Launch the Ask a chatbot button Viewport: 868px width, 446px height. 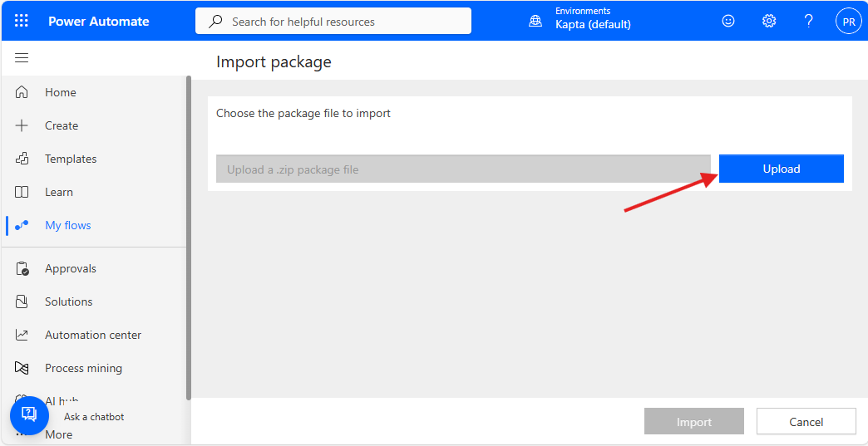29,414
